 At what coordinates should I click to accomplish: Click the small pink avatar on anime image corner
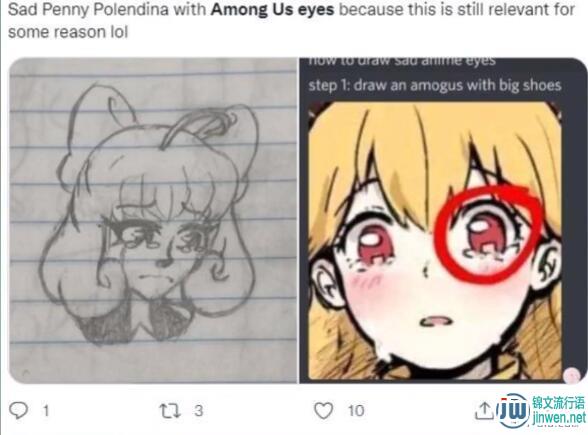coord(572,375)
